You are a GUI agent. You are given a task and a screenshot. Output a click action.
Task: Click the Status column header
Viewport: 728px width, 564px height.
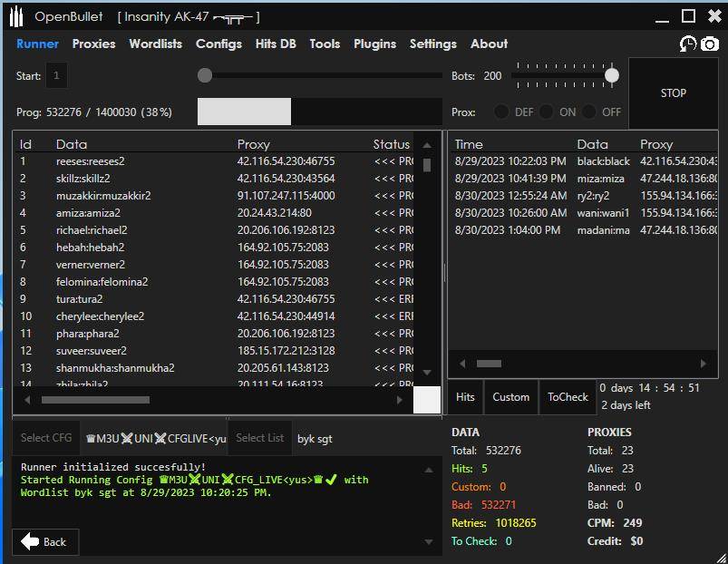pos(391,144)
